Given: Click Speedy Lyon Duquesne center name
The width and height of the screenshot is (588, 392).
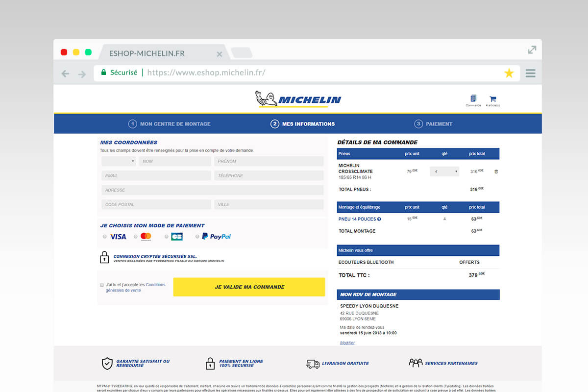Looking at the screenshot, I should coord(369,306).
